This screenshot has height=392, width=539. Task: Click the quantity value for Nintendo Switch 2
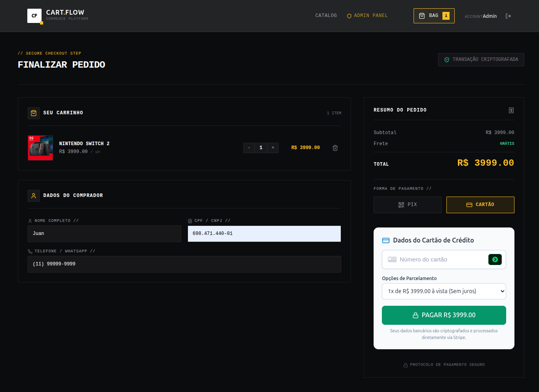tap(261, 148)
